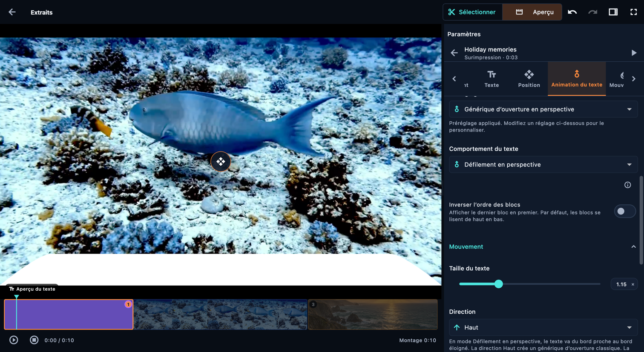Viewport: 644px width, 352px height.
Task: Go back using the top-left arrow
Action: point(12,12)
